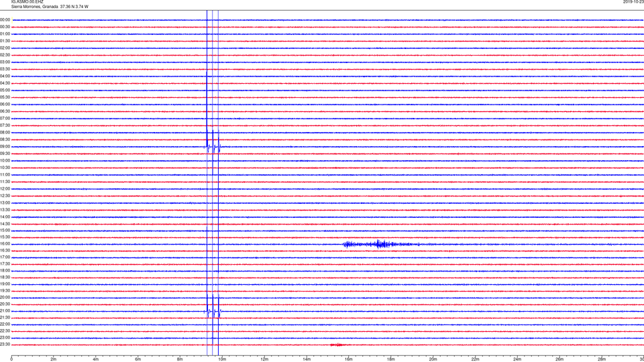Click the 16:30 row time label
644x362 pixels.
pyautogui.click(x=5, y=250)
